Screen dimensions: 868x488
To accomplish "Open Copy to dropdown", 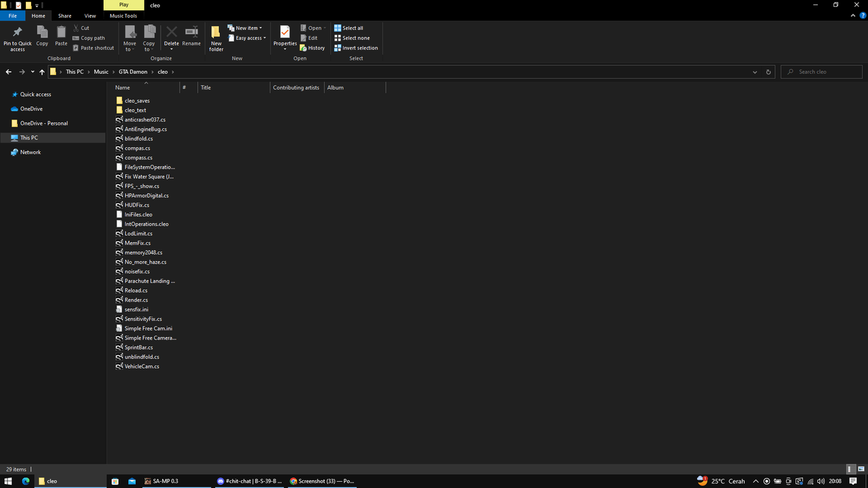I will point(149,39).
